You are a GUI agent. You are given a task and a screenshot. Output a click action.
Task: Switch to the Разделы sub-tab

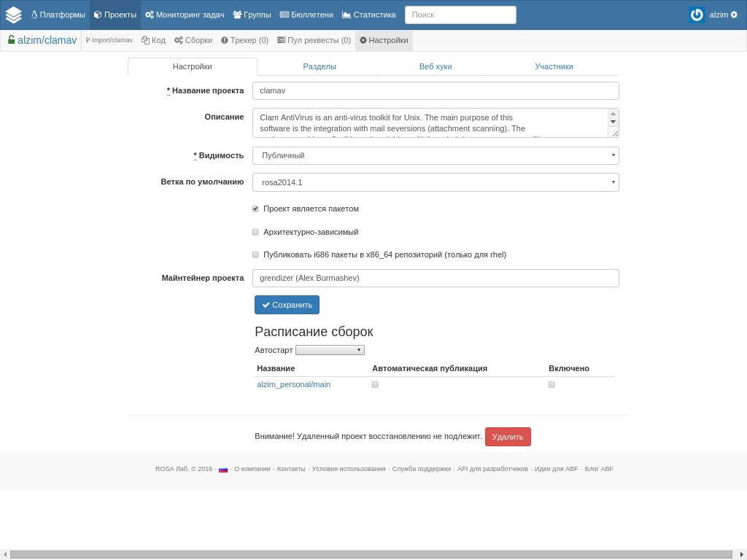320,66
